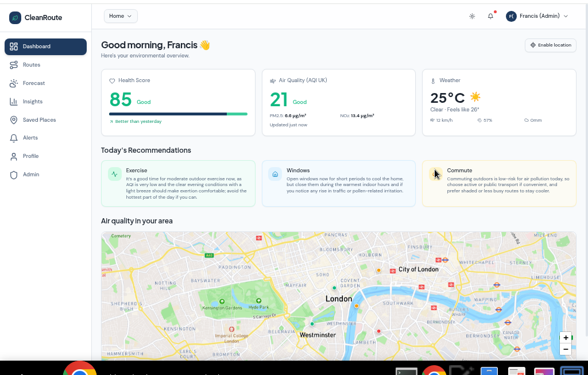The image size is (588, 375).
Task: Open the terminal icon in the taskbar
Action: (x=407, y=372)
